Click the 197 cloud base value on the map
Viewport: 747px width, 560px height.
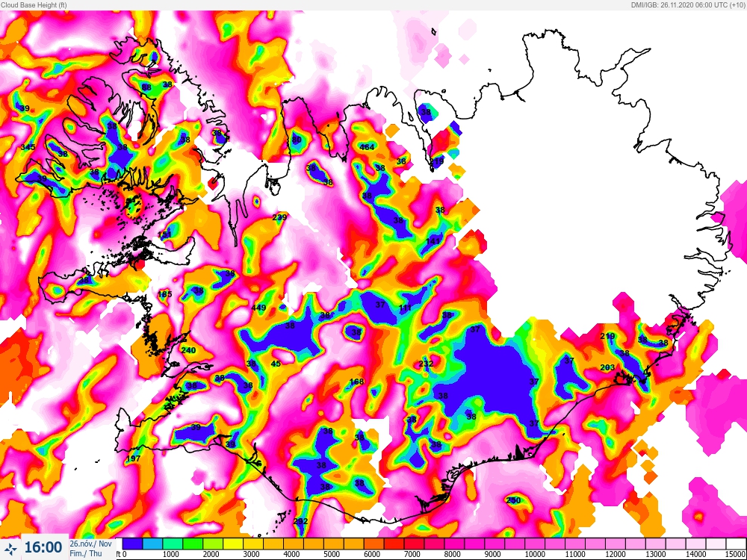pyautogui.click(x=134, y=458)
